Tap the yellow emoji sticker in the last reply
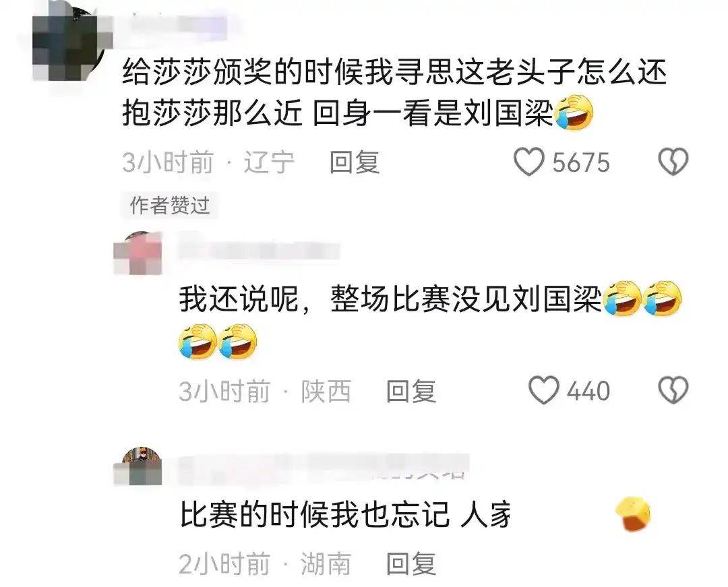This screenshot has height=587, width=728. point(633,514)
